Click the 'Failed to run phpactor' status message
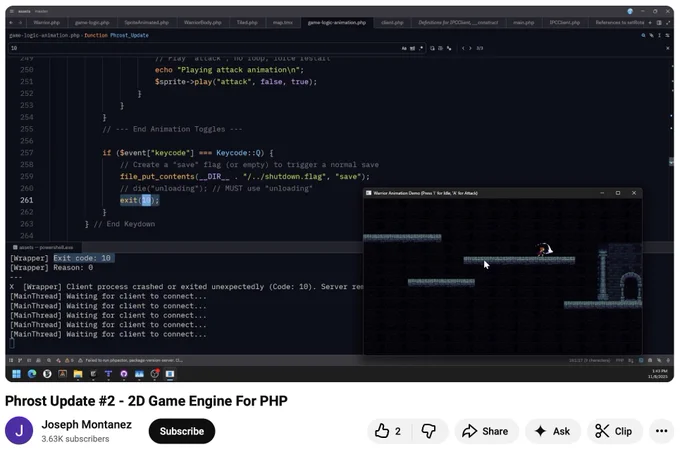This screenshot has height=452, width=680. [x=134, y=360]
